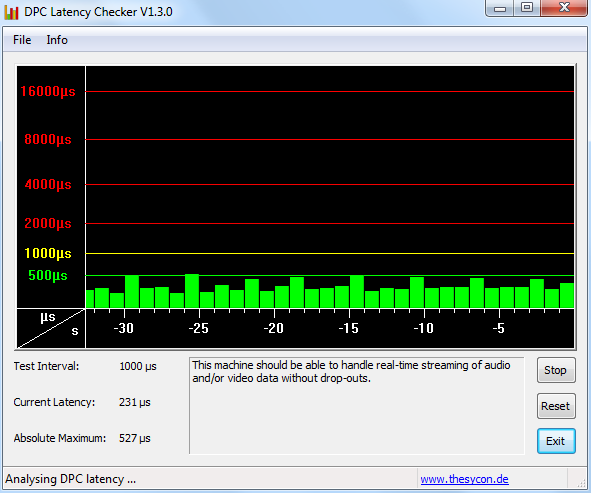Click the Analysing DPC latency status text
The width and height of the screenshot is (591, 493).
click(x=70, y=479)
